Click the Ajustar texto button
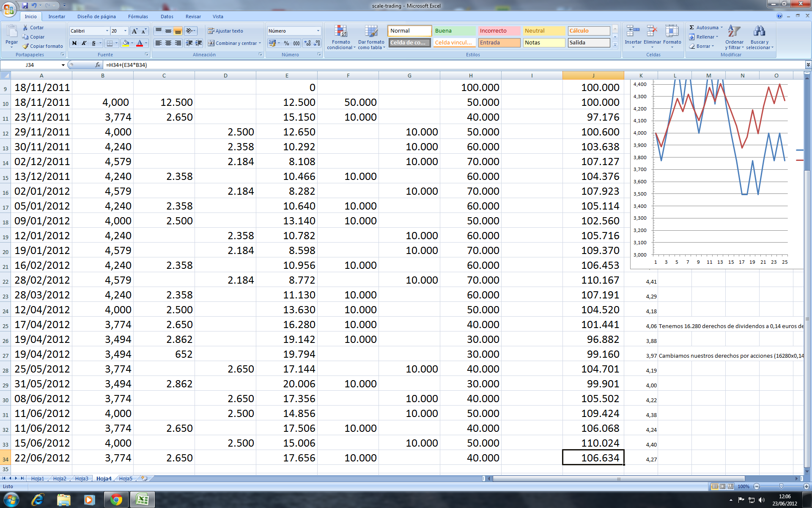Image resolution: width=812 pixels, height=508 pixels. 225,31
